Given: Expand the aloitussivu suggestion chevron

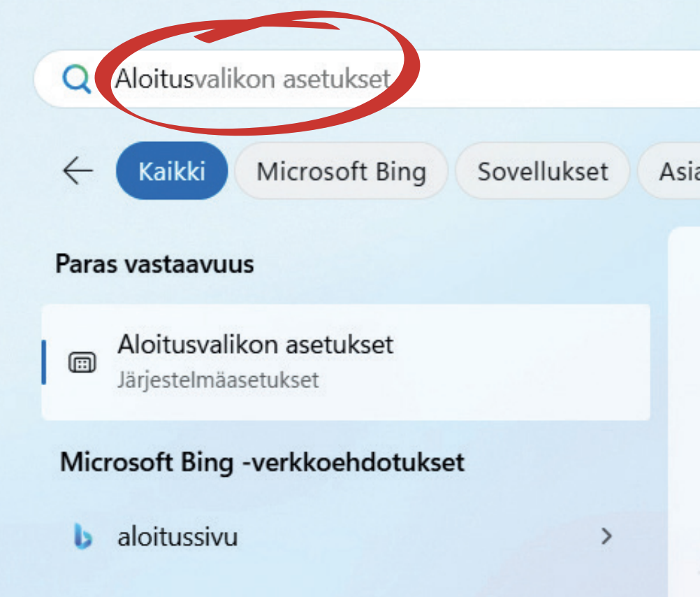Looking at the screenshot, I should click(606, 537).
